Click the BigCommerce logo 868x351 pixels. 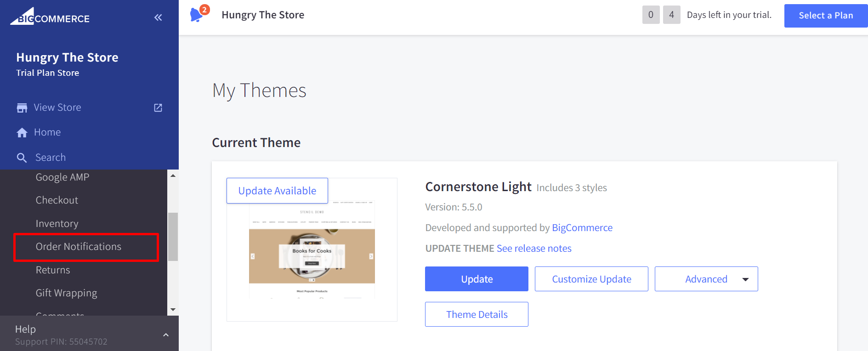tap(50, 17)
